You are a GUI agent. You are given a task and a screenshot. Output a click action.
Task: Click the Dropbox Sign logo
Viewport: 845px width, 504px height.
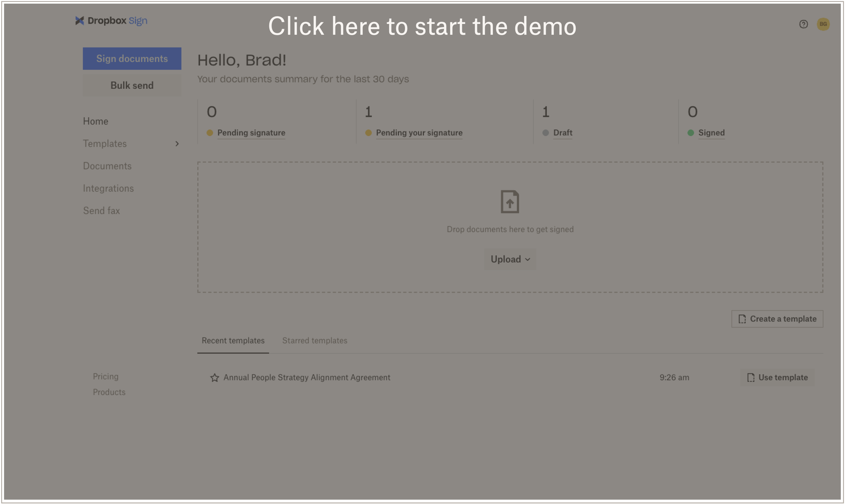coord(111,21)
